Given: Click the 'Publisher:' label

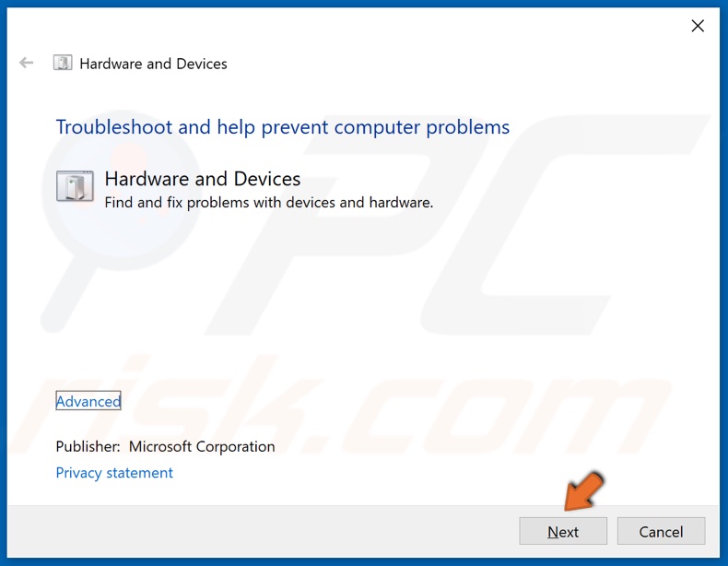Looking at the screenshot, I should [88, 446].
